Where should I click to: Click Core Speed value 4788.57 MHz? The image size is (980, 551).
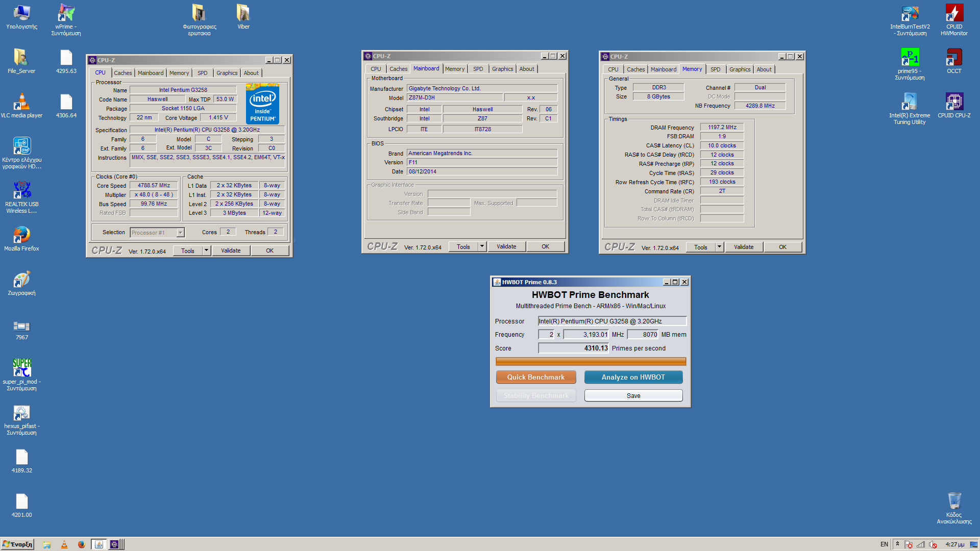tap(154, 185)
